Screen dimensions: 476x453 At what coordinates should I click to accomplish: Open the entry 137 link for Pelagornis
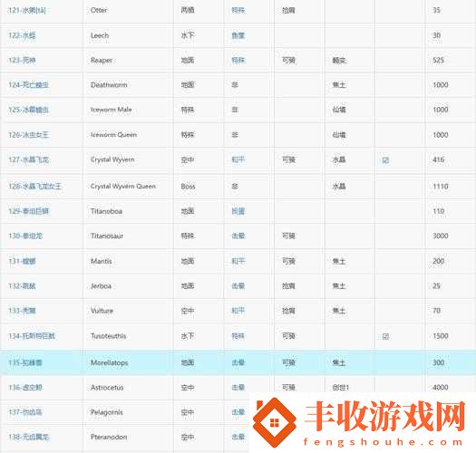(x=25, y=412)
